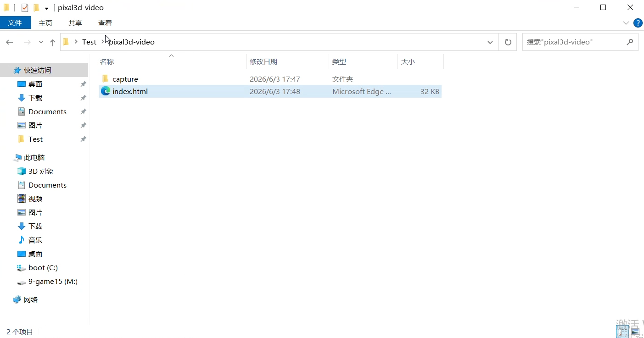Click the New folder quick access icon

pos(36,8)
